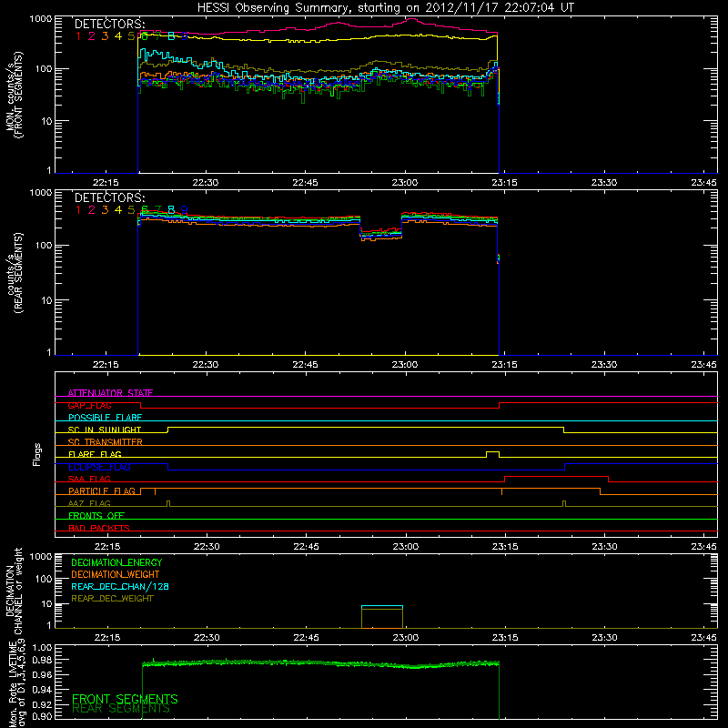The height and width of the screenshot is (728, 728).
Task: Click the 0.90 tick on livetime axis
Action: coord(42,716)
